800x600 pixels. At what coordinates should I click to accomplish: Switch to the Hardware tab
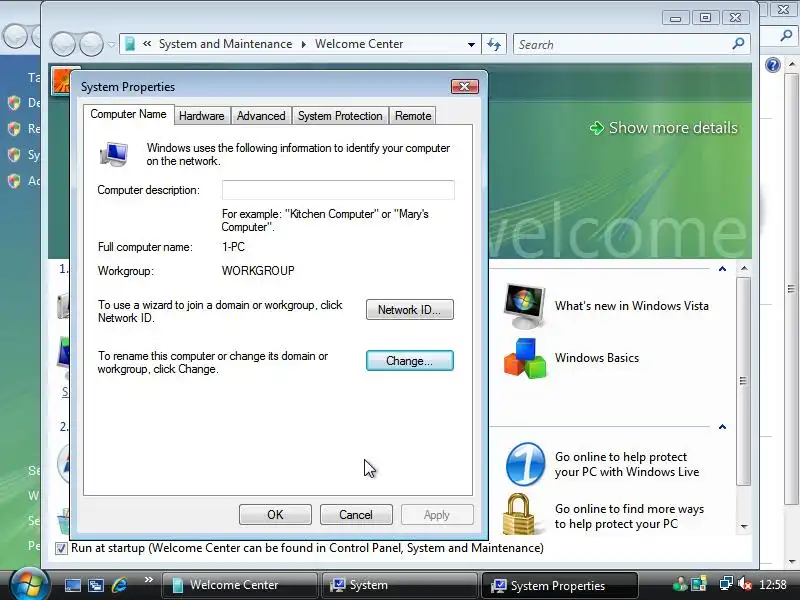(x=202, y=116)
